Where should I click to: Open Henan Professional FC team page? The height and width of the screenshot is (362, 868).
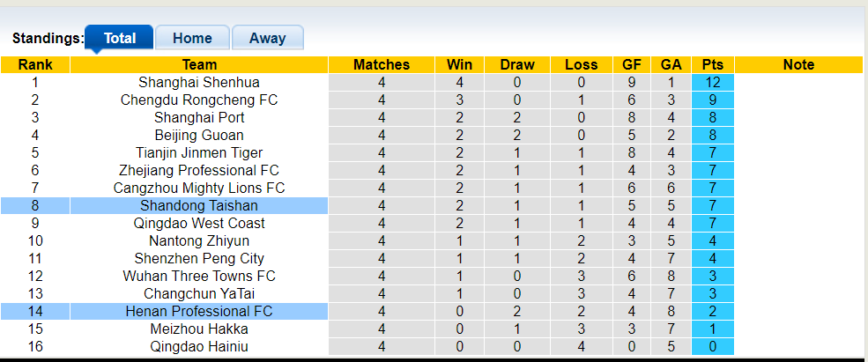coord(199,311)
